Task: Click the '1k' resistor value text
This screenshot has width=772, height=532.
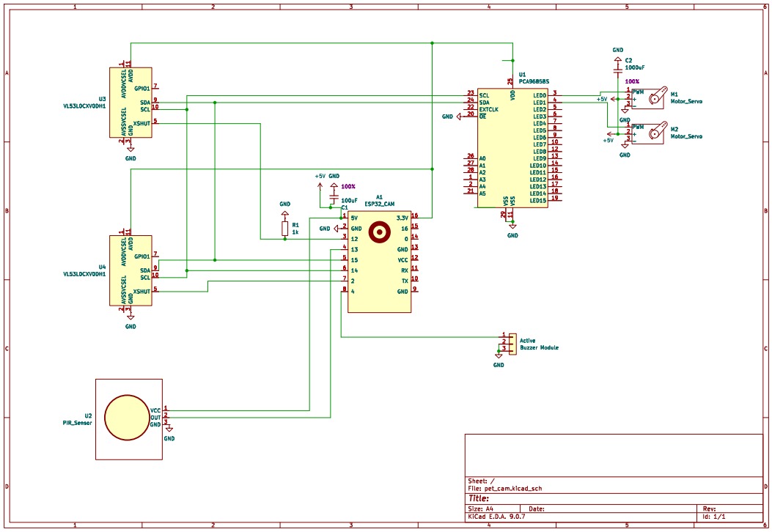Action: pos(295,232)
